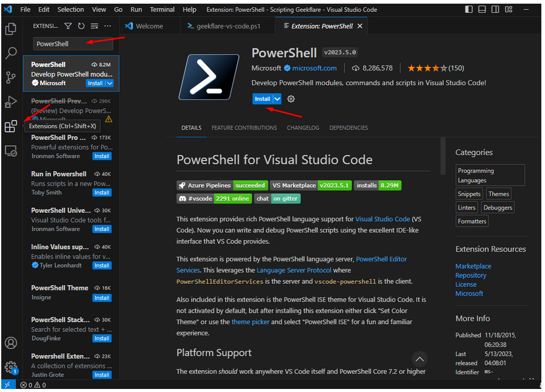Image resolution: width=545 pixels, height=392 pixels.
Task: Toggle secondary side bar layout icon
Action: (495, 9)
